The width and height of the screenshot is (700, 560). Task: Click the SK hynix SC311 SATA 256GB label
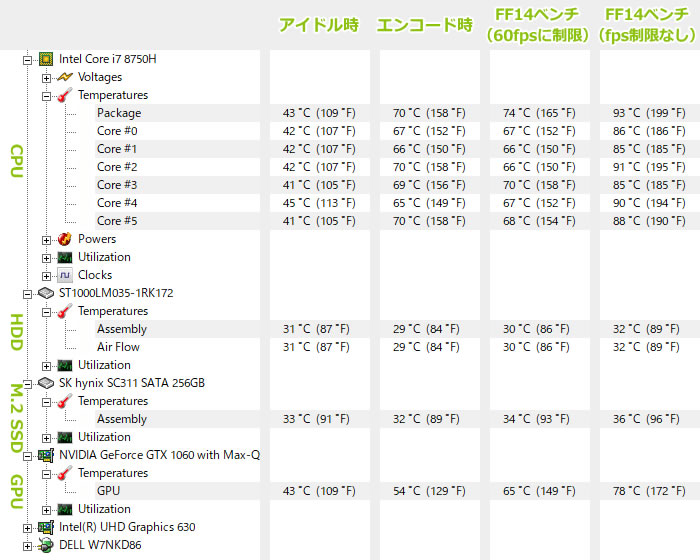tap(132, 383)
